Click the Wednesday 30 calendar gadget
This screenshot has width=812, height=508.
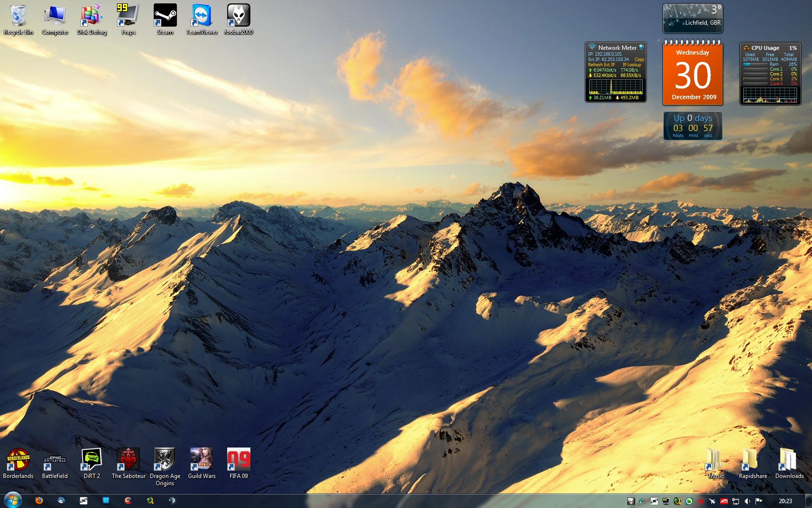tap(693, 74)
